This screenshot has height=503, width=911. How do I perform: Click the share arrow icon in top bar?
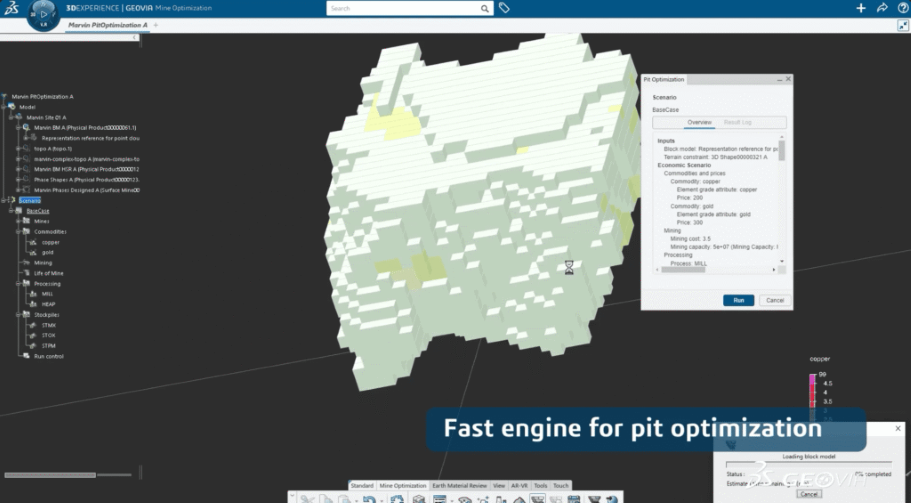click(882, 8)
